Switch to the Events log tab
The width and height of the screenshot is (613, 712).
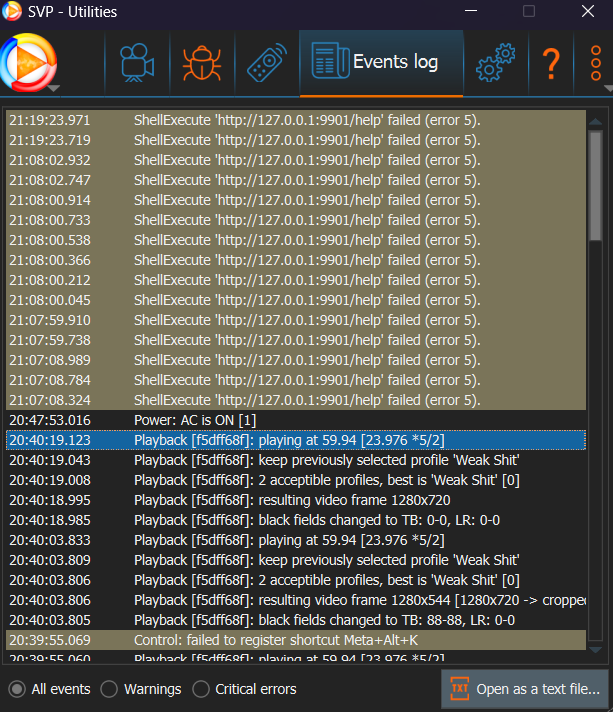click(381, 62)
